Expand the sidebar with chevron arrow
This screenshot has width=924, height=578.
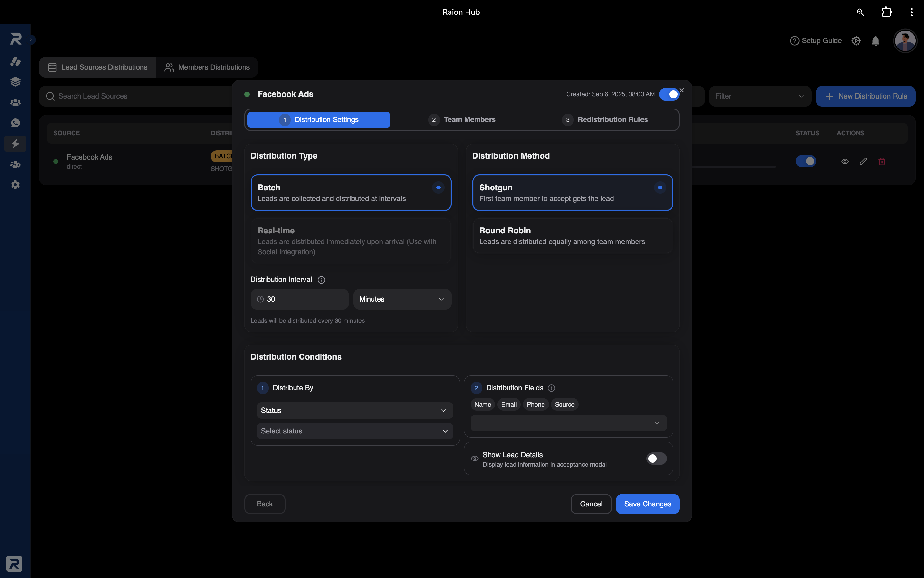click(x=31, y=39)
